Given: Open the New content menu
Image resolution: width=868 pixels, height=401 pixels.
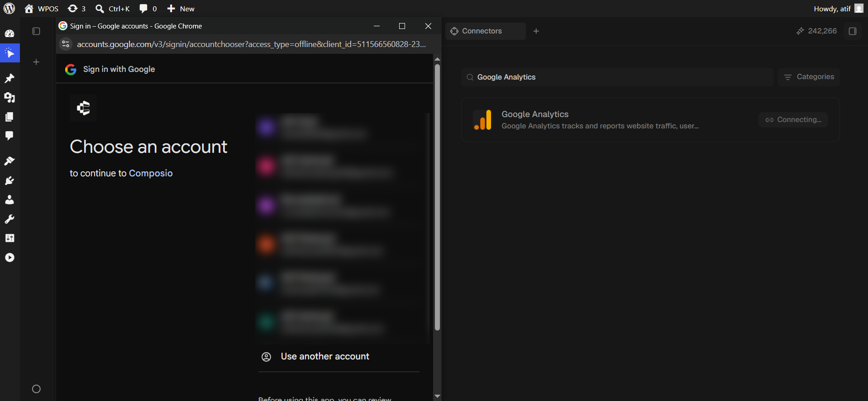Looking at the screenshot, I should tap(181, 9).
